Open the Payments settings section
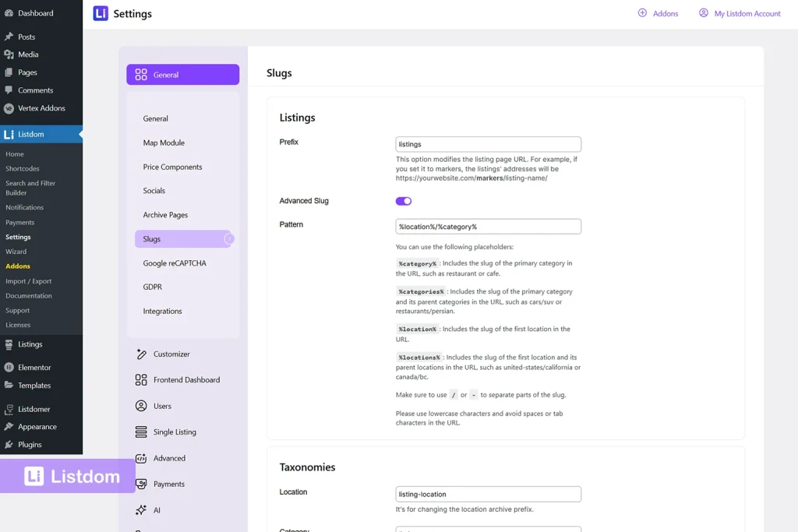This screenshot has height=532, width=798. pos(168,484)
